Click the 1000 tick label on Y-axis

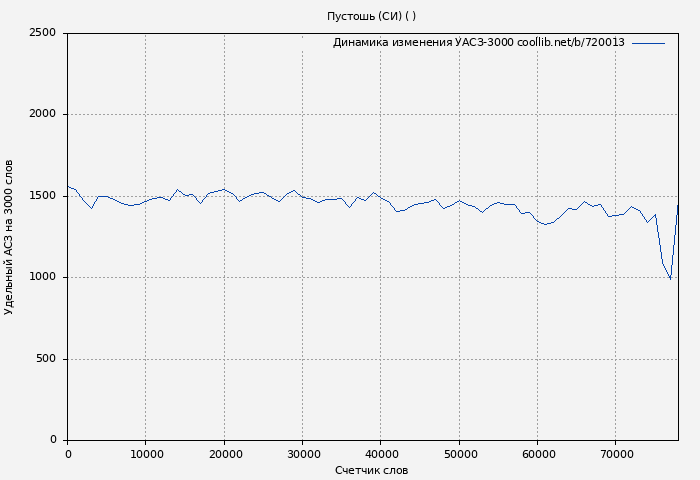42,277
